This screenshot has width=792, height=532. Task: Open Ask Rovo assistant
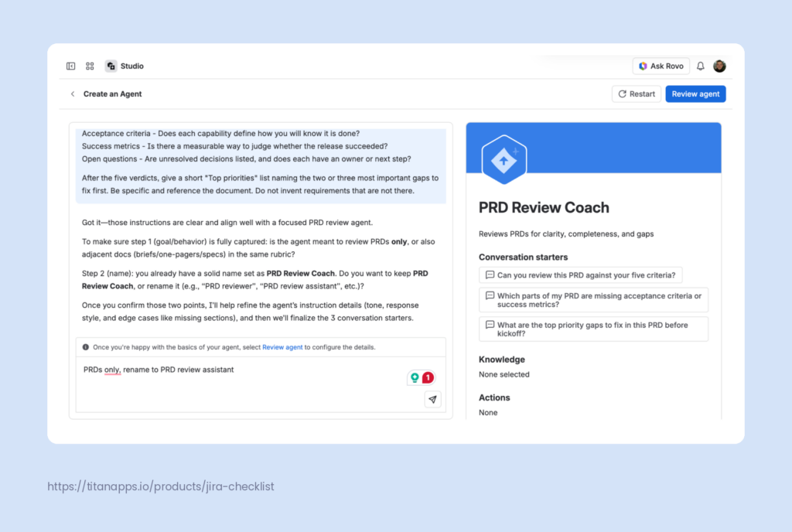[661, 66]
